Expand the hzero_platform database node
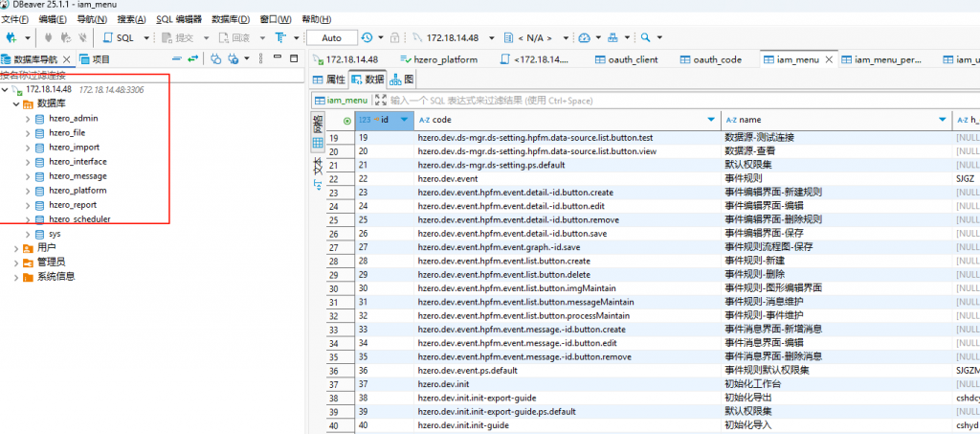The height and width of the screenshot is (434, 980). (28, 191)
